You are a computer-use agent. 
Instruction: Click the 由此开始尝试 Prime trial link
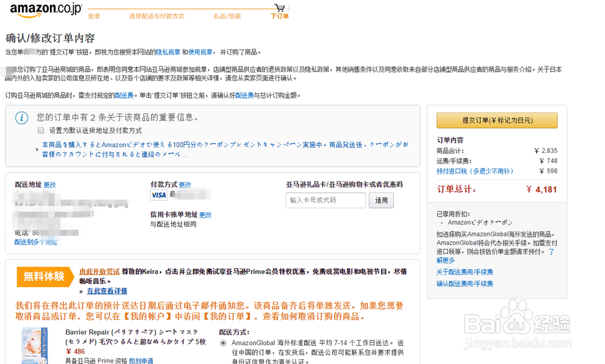99,271
